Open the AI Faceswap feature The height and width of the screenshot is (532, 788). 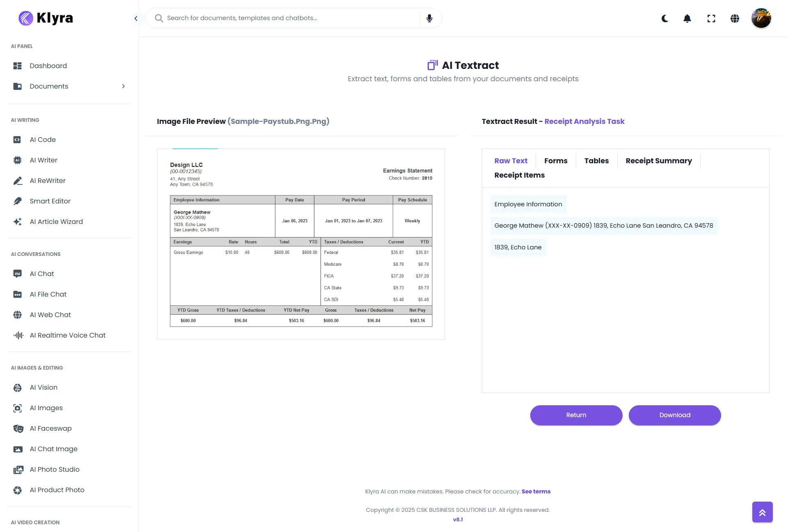(51, 428)
